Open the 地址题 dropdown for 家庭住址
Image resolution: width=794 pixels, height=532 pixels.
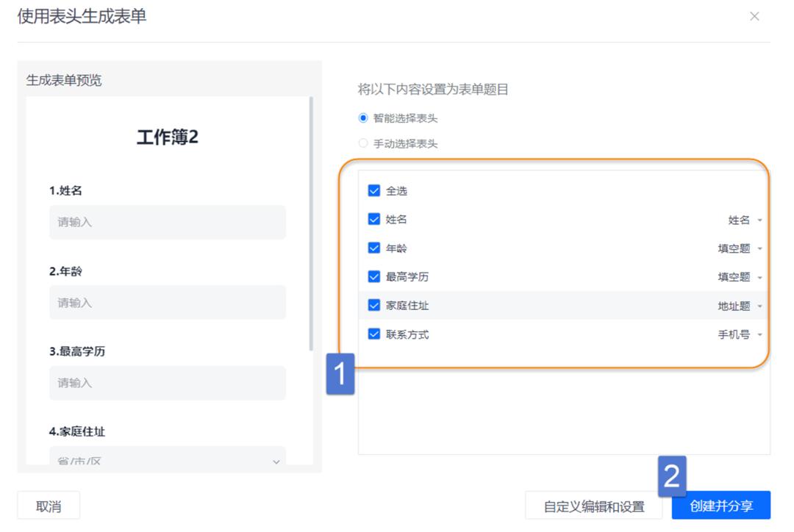[743, 306]
